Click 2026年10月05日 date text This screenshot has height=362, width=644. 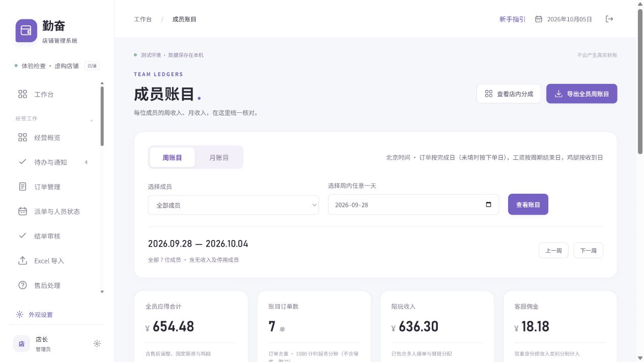[570, 19]
